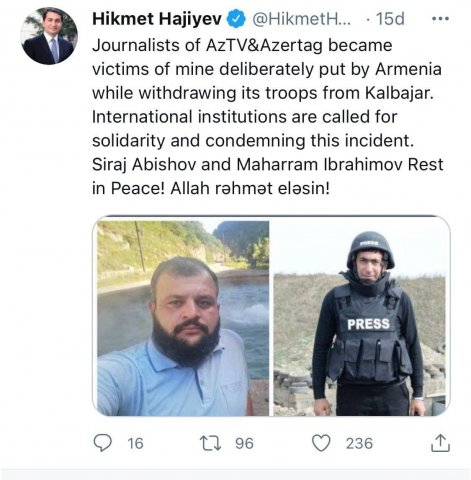Open Hikmet Hajiyev's profile avatar
Screen dimensions: 471x480
49,36
